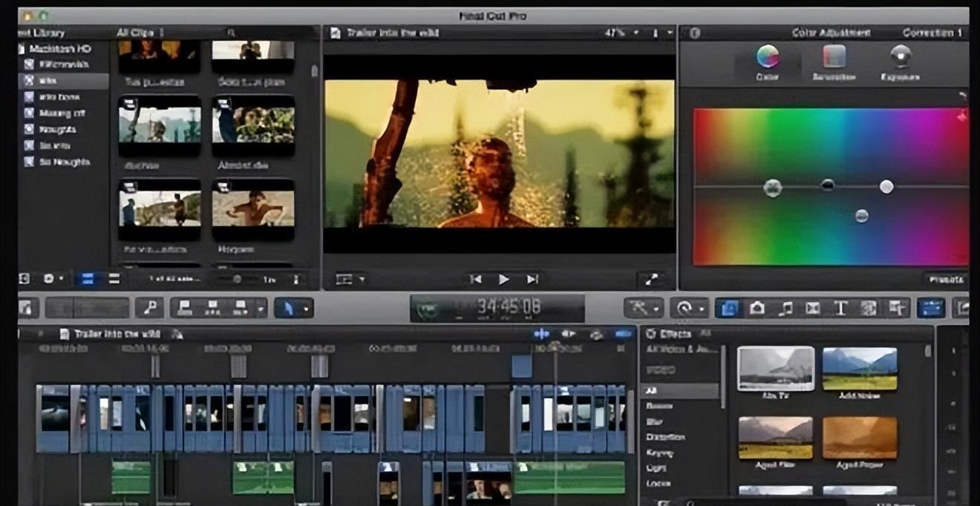Open the All Clips filter dropdown

(140, 33)
